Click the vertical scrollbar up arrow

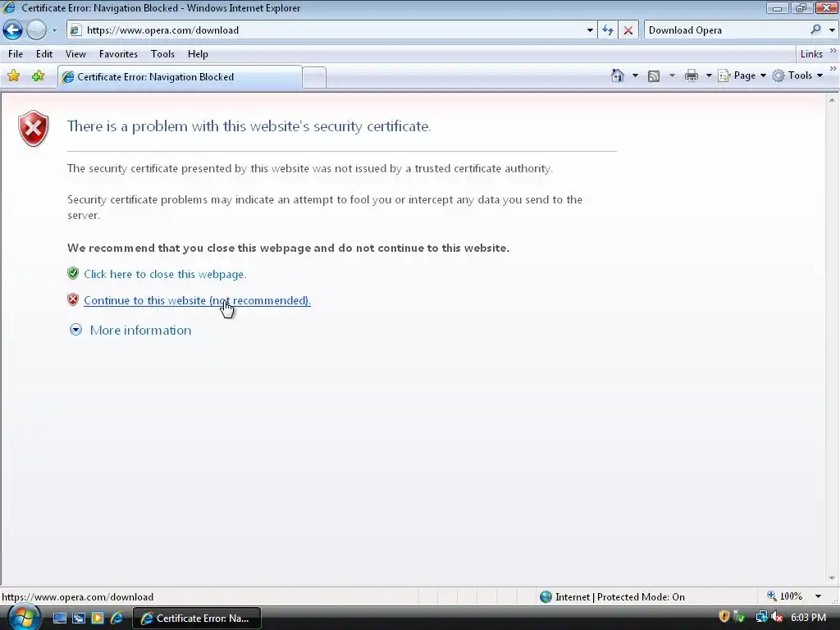[x=832, y=100]
